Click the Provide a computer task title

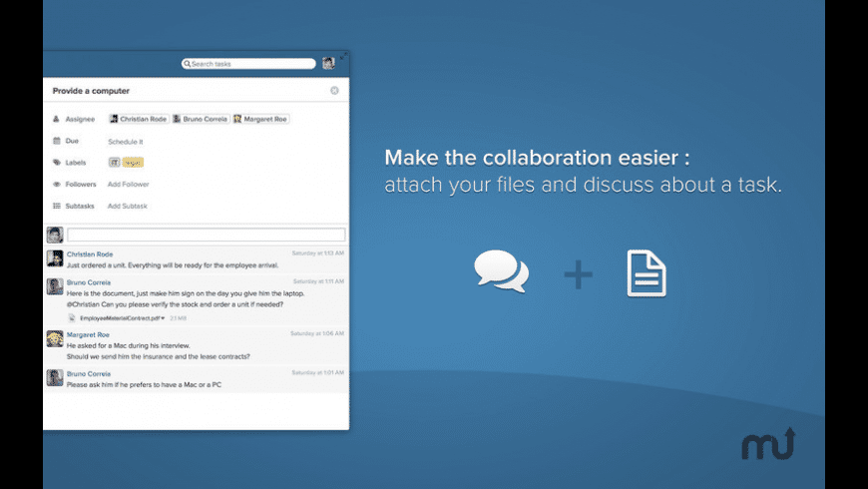[91, 91]
